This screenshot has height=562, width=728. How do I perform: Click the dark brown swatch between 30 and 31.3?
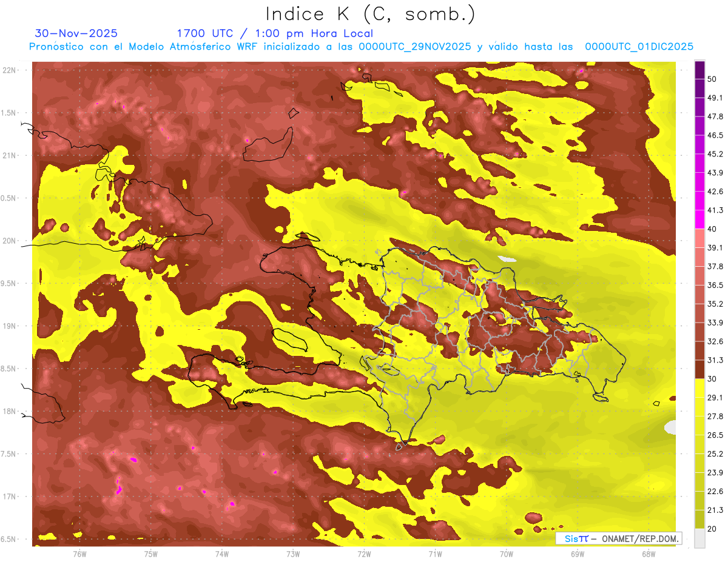699,370
